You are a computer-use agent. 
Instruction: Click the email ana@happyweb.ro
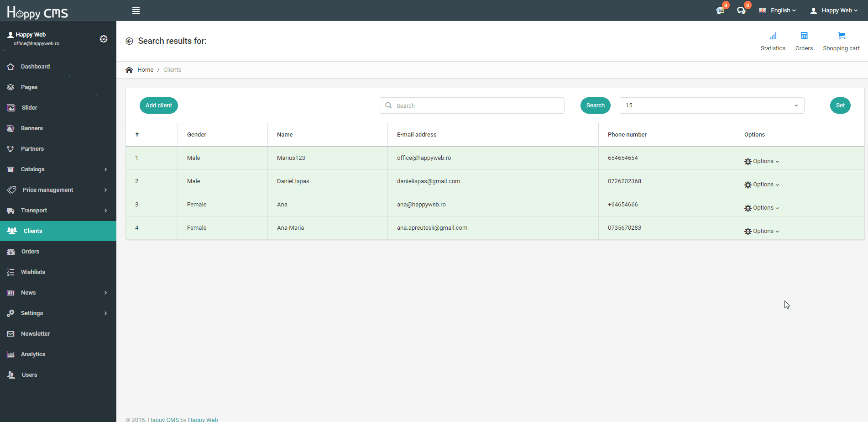pos(421,205)
